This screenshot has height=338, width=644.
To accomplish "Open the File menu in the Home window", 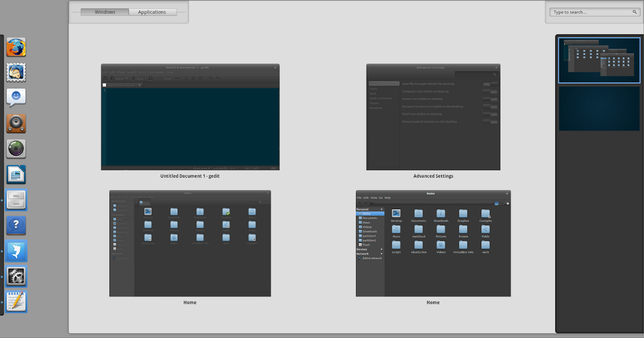I will click(x=359, y=197).
